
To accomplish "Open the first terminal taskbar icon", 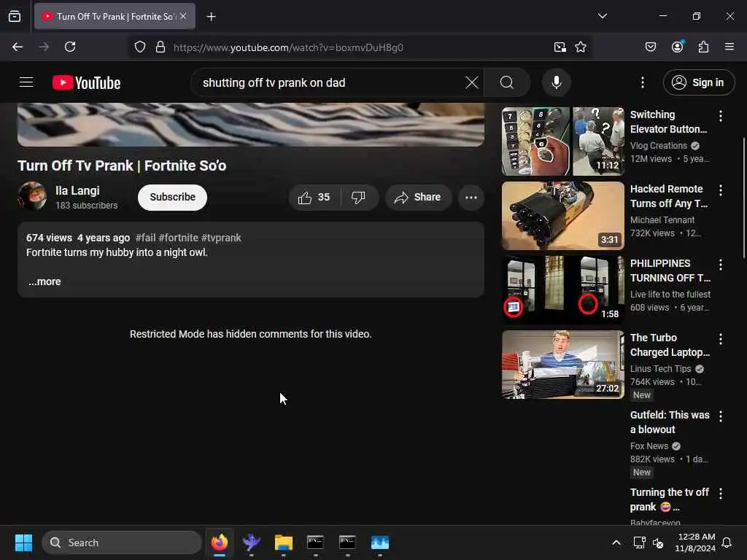I will coord(315,542).
